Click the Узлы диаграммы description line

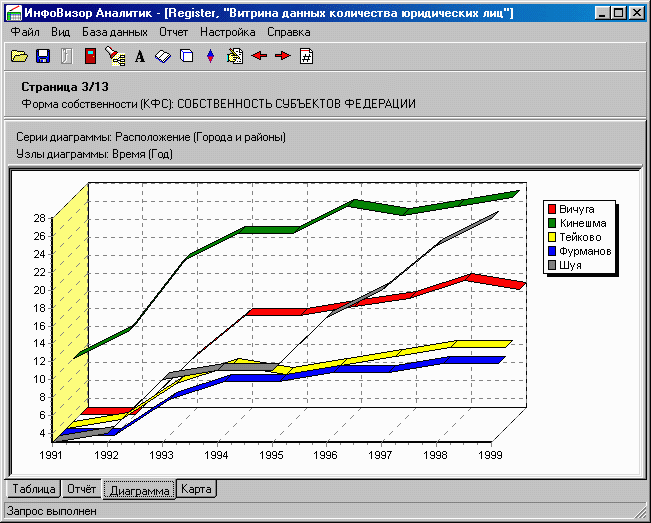[x=94, y=154]
